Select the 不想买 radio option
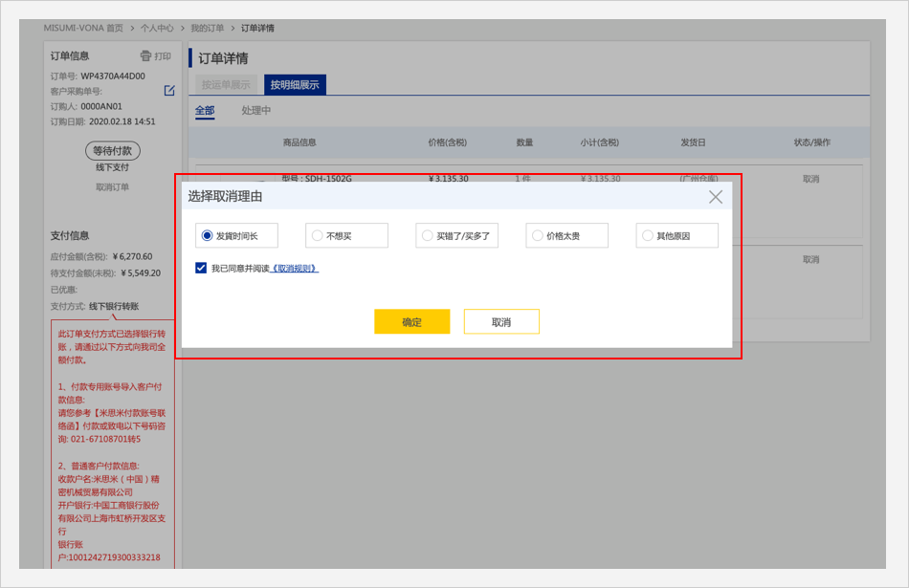This screenshot has height=588, width=909. coord(317,236)
